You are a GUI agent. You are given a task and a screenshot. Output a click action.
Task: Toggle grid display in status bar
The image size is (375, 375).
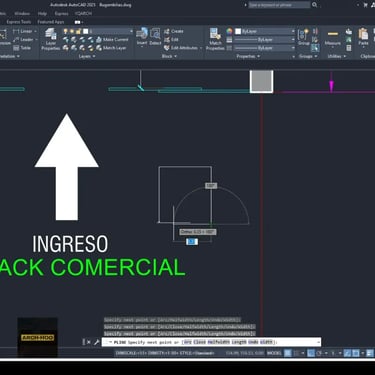pos(288,353)
